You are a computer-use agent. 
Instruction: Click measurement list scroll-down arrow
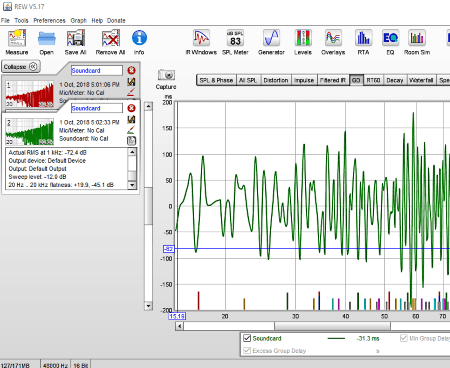pyautogui.click(x=148, y=306)
